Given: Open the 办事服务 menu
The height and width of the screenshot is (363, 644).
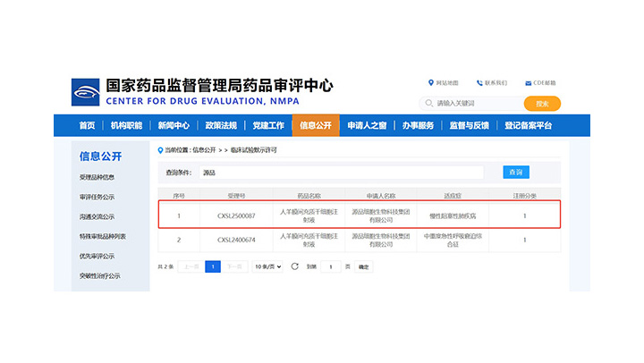Looking at the screenshot, I should 418,125.
